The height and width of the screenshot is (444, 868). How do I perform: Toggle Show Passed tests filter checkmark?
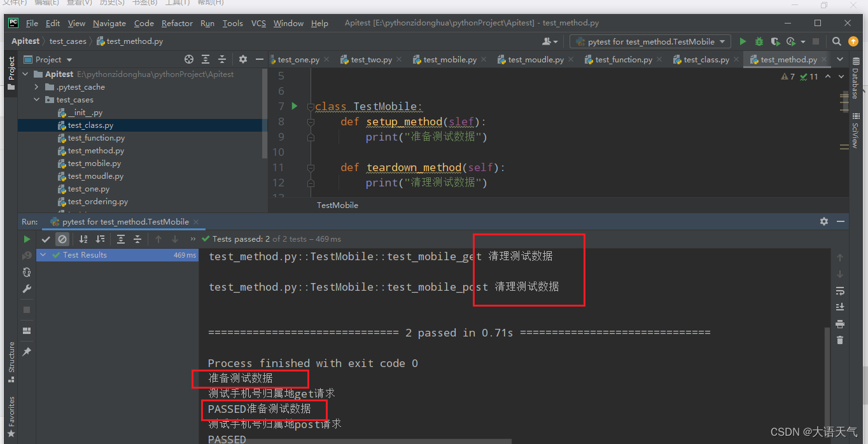(46, 239)
